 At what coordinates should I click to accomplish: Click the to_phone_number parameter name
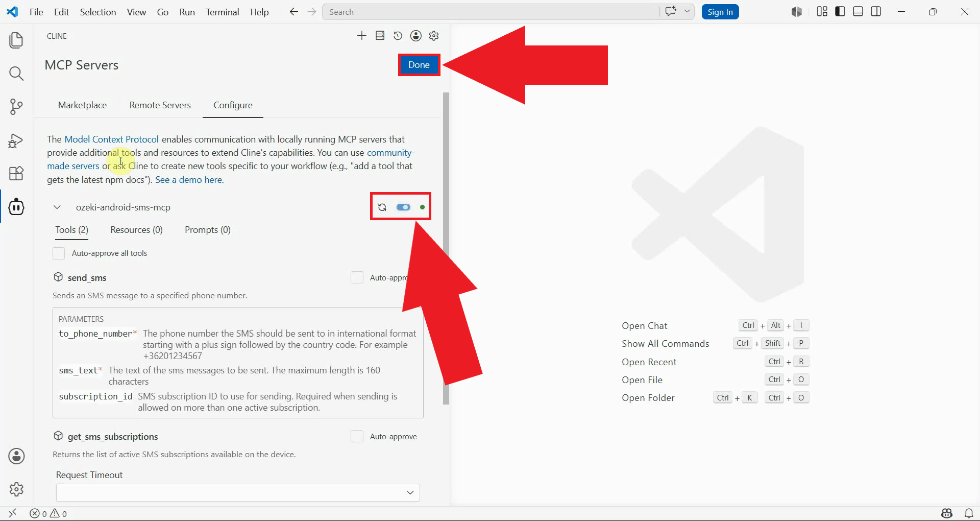click(x=95, y=334)
